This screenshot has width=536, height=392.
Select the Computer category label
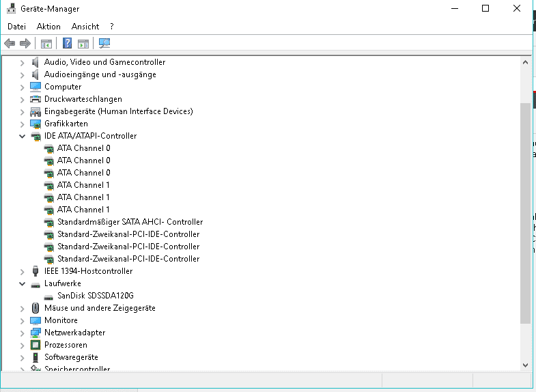point(63,87)
